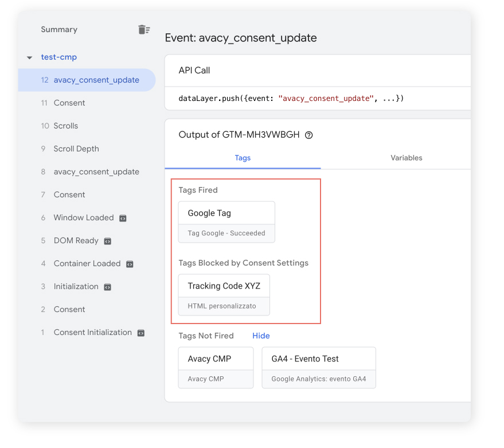Switch to the Variables tab
The image size is (504, 448).
pos(406,158)
